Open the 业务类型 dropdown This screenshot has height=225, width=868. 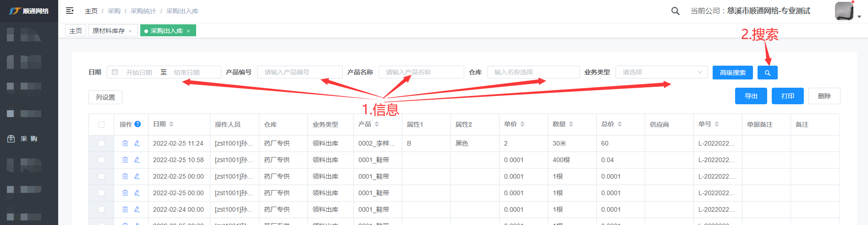tap(661, 72)
